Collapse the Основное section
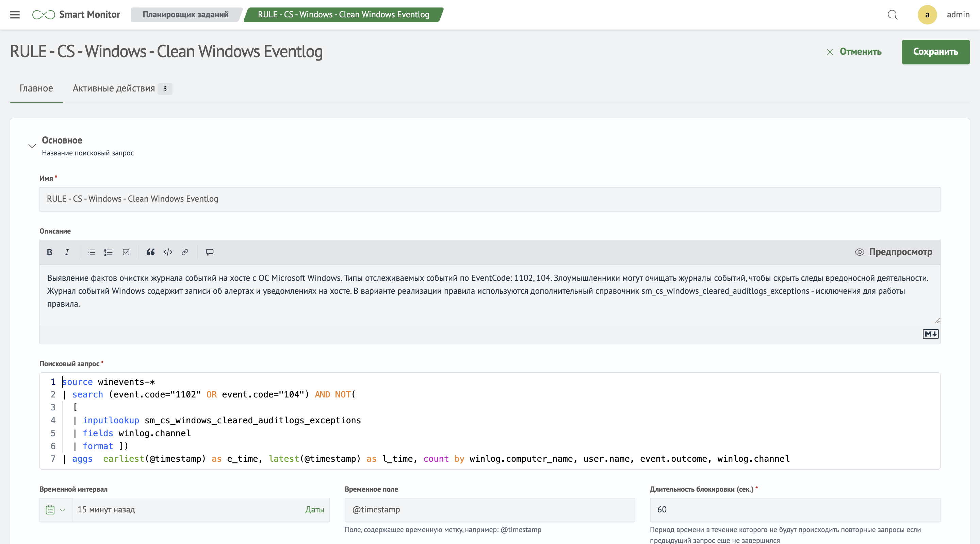This screenshot has width=980, height=544. coord(32,146)
